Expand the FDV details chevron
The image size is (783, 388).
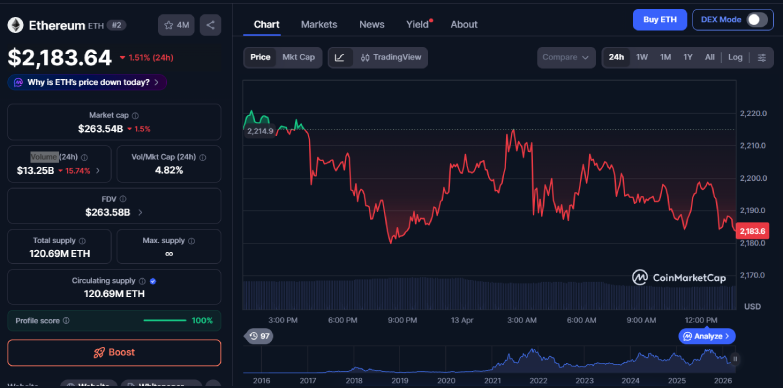coord(140,212)
